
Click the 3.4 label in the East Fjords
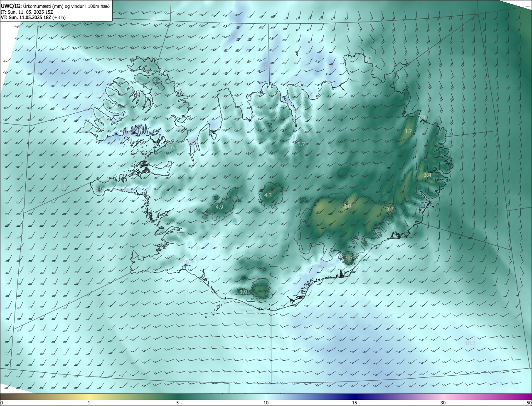pyautogui.click(x=427, y=175)
